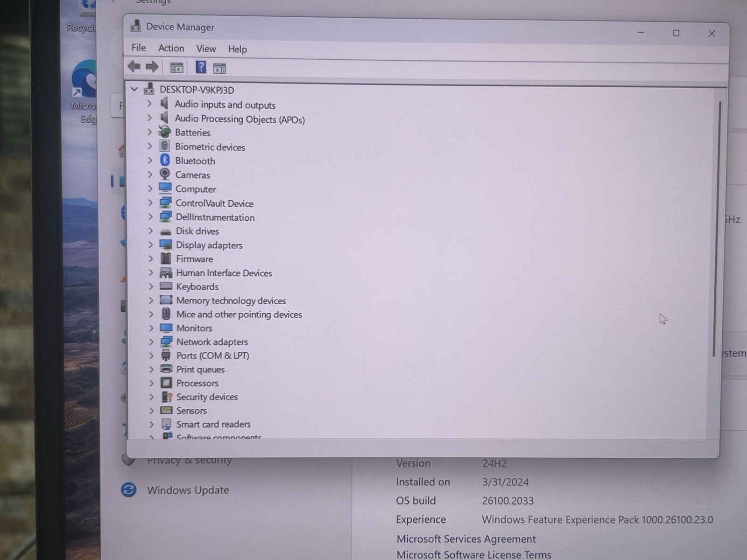The image size is (747, 560).
Task: Select the Network adapters icon
Action: (x=166, y=342)
